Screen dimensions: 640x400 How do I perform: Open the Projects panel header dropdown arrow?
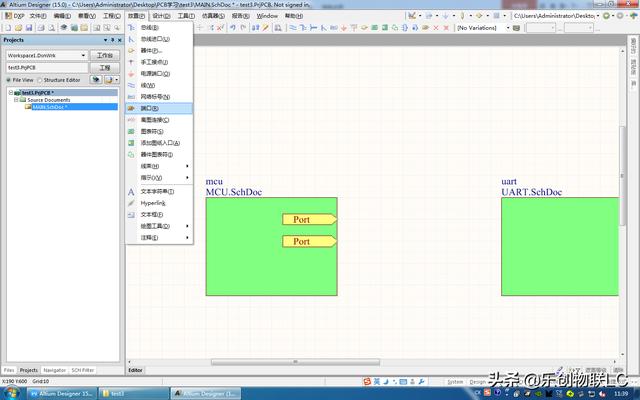click(x=105, y=40)
